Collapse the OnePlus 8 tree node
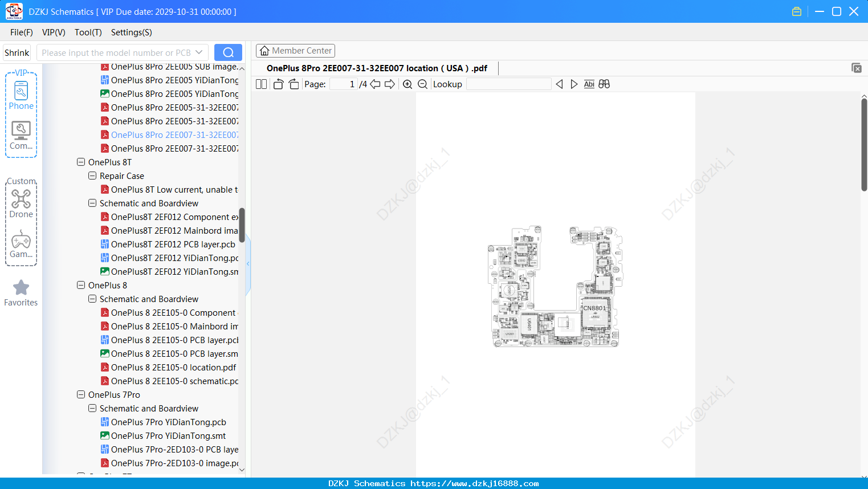 81,285
